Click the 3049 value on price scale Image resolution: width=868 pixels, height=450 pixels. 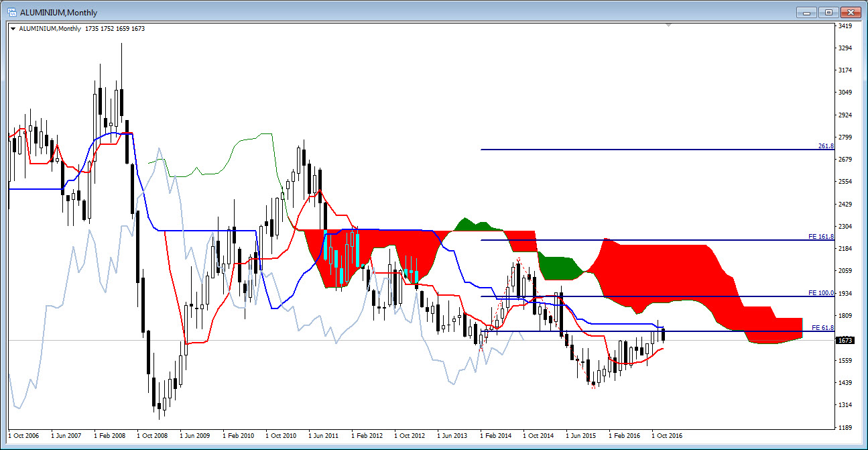pyautogui.click(x=845, y=93)
